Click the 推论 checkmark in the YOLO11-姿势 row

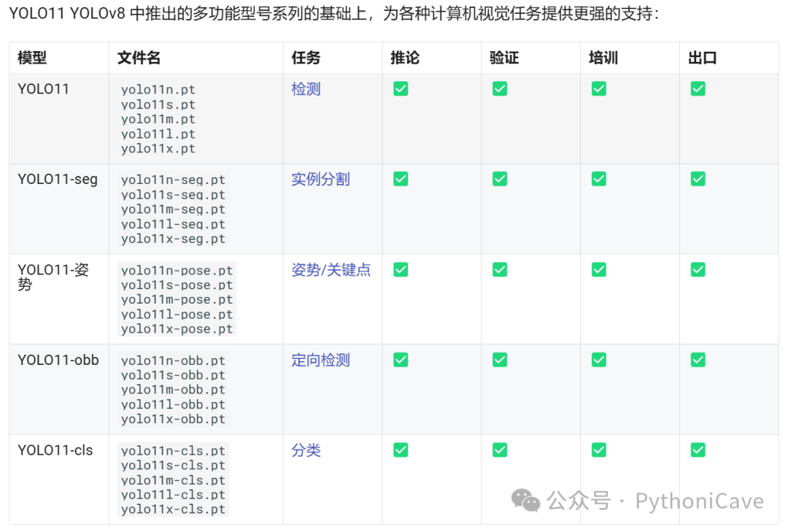point(401,269)
